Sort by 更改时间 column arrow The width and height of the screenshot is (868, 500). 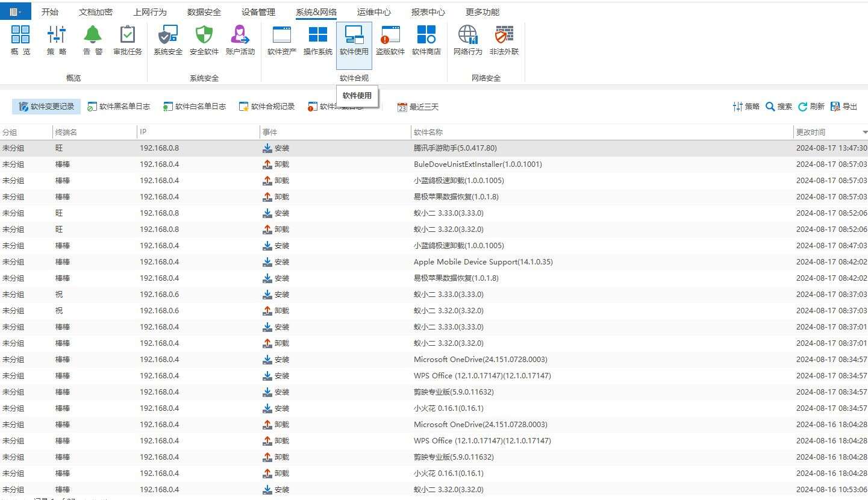click(x=864, y=132)
